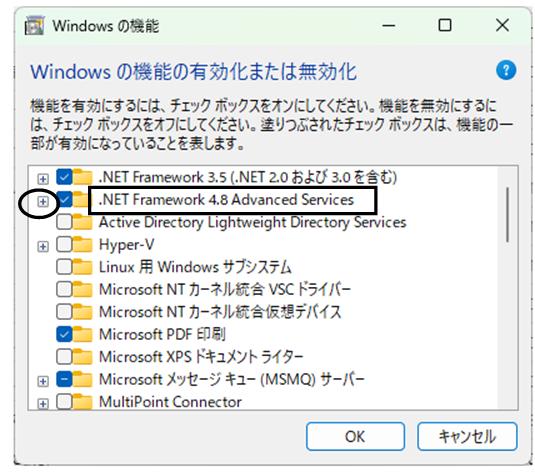Expand the Hyper-V tree node
The height and width of the screenshot is (472, 535).
[43, 246]
